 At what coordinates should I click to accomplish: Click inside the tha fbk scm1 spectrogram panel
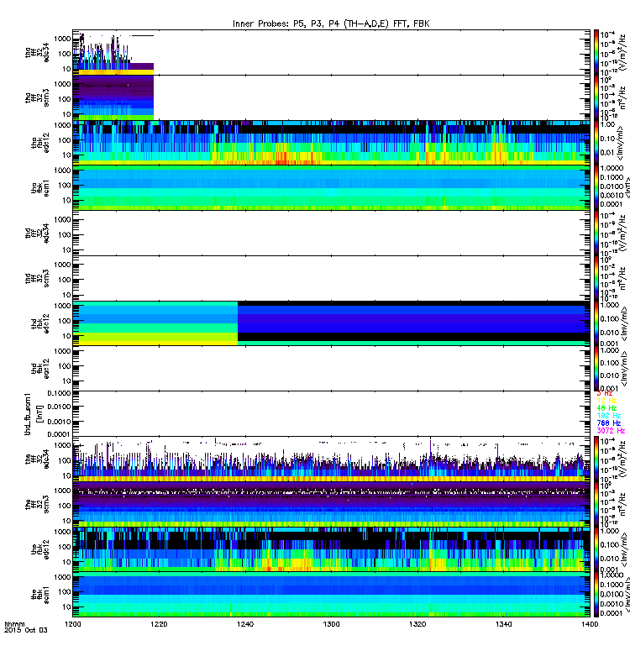[331, 187]
